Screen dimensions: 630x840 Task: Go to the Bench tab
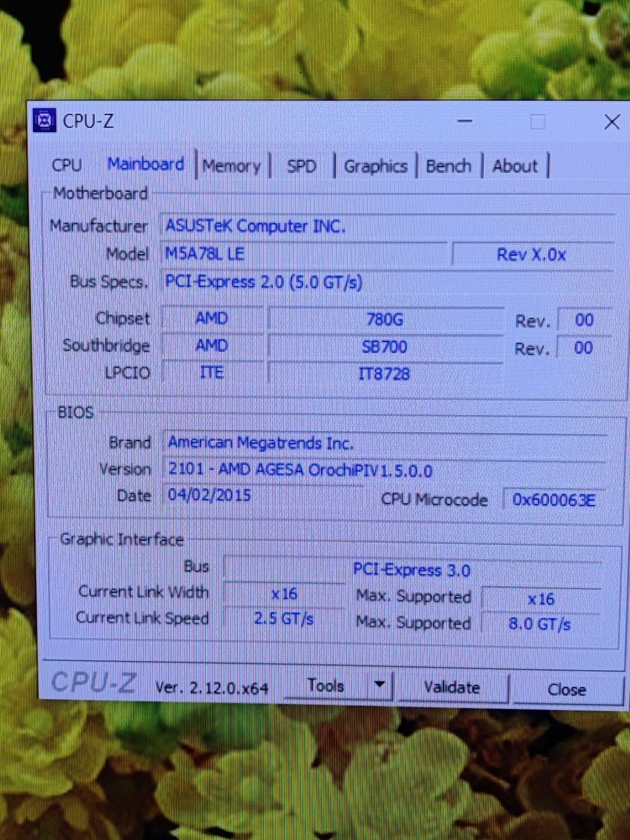(449, 166)
